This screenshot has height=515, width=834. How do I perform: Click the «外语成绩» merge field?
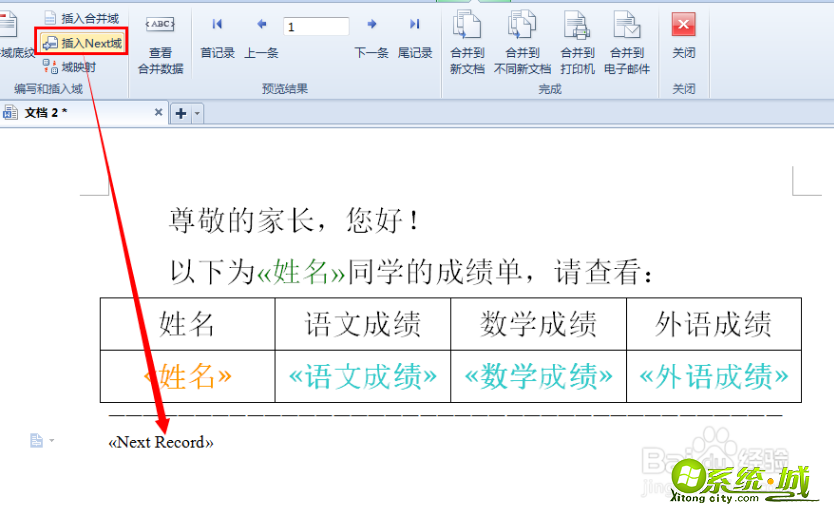[x=714, y=377]
